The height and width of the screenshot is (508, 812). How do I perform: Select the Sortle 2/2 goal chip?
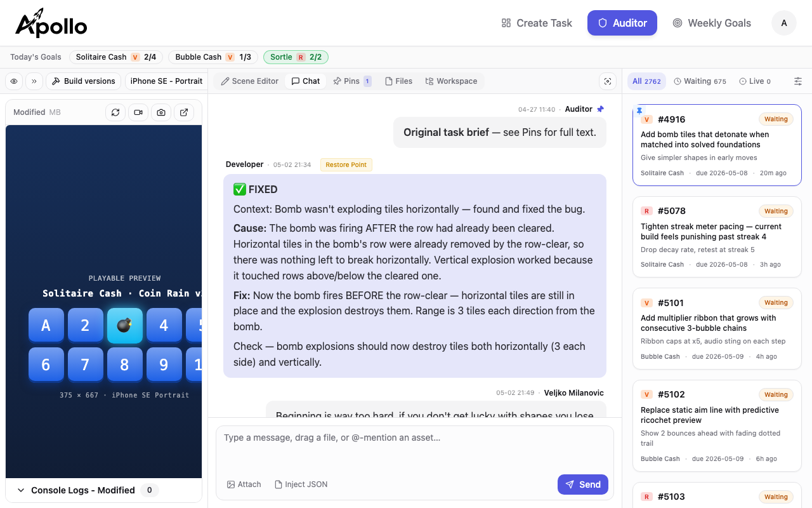click(296, 57)
